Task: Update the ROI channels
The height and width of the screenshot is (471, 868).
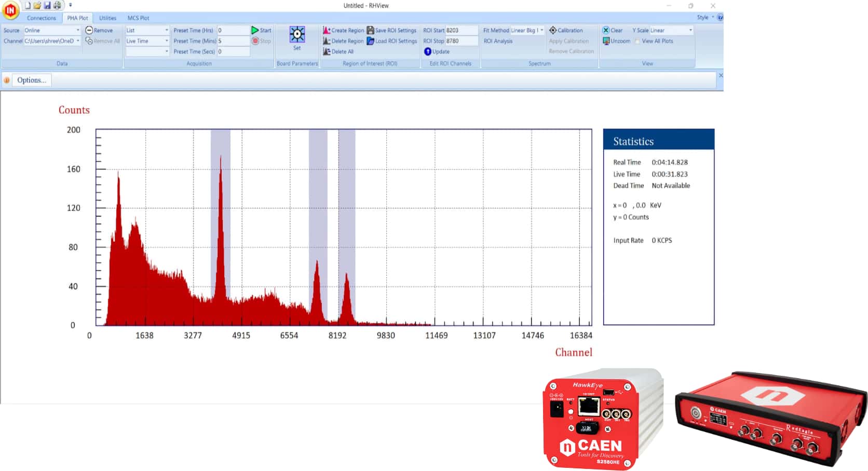Action: tap(437, 51)
